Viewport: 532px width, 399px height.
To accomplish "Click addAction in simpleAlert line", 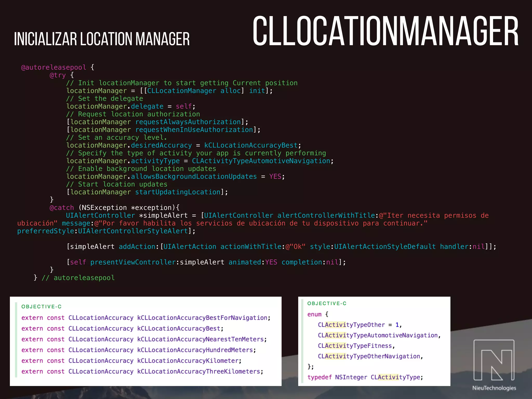I will pos(137,247).
